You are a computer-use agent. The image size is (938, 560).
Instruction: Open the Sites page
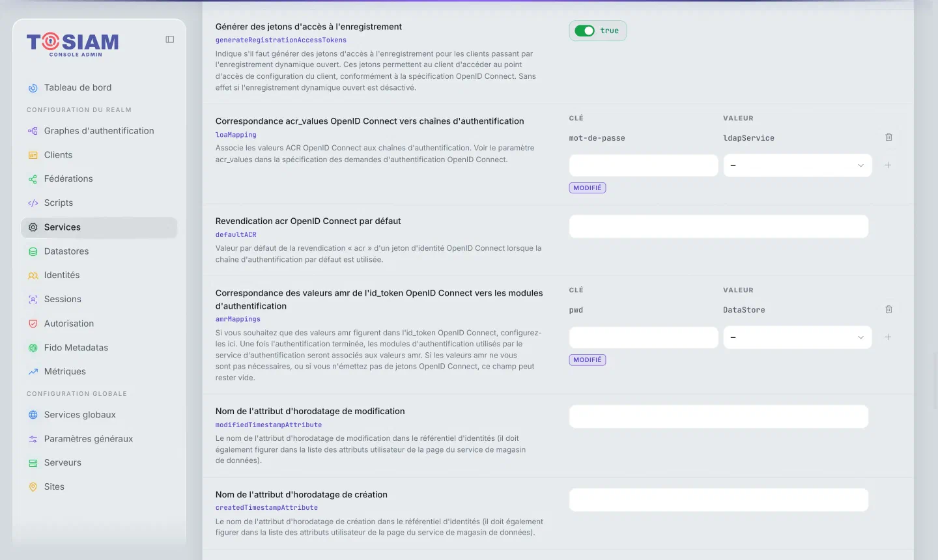click(x=99, y=487)
